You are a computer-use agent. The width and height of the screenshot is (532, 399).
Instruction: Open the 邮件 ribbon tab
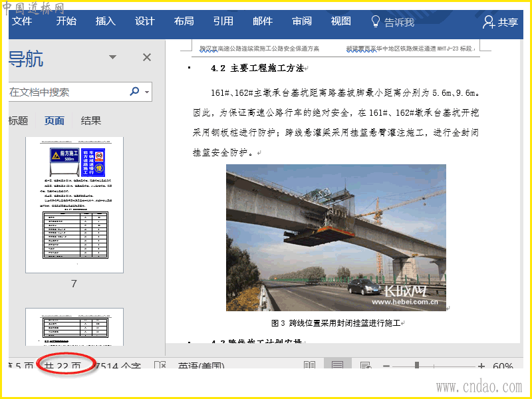[x=263, y=21]
